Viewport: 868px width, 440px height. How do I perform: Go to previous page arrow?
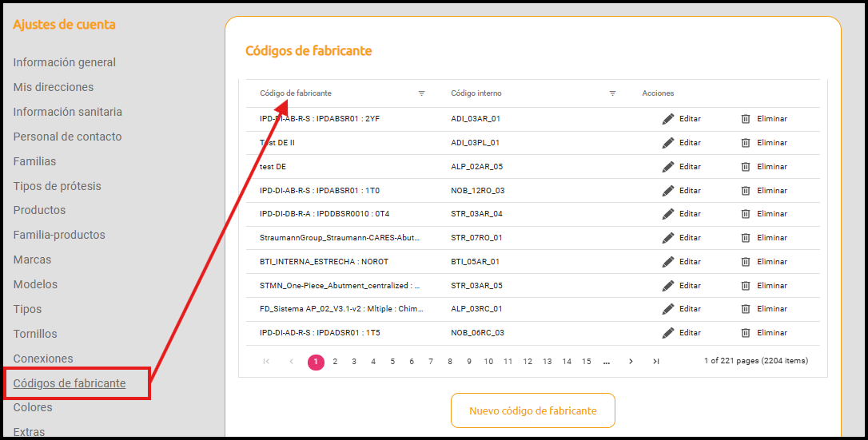(x=291, y=362)
